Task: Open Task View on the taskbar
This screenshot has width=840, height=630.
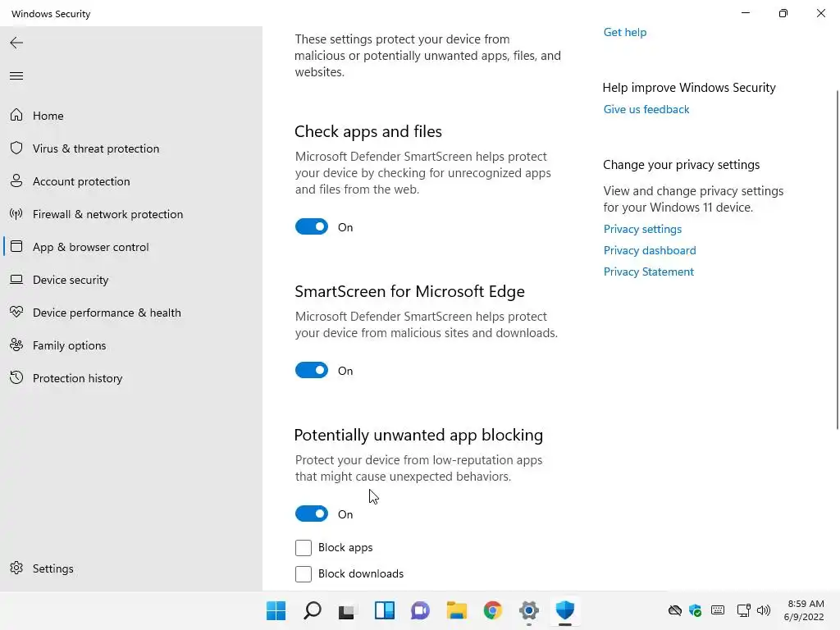Action: point(347,610)
